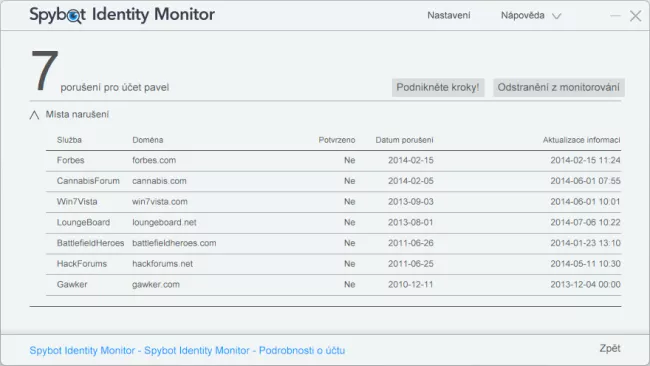Click the Ne value in HackForums row
Screen dimensions: 650x366
pos(349,264)
